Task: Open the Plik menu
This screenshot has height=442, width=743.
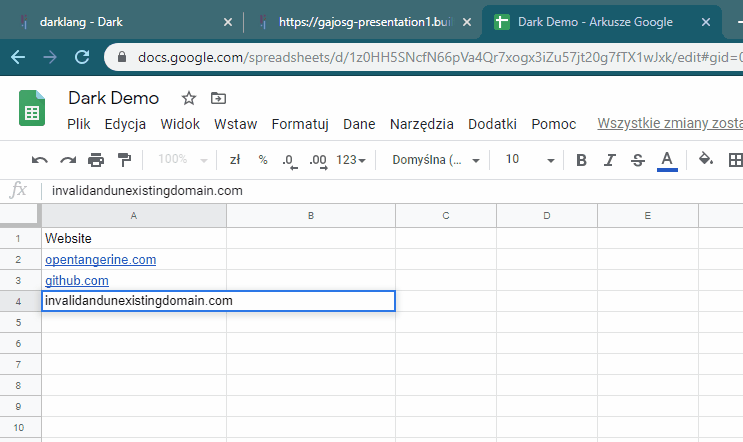Action: (79, 124)
